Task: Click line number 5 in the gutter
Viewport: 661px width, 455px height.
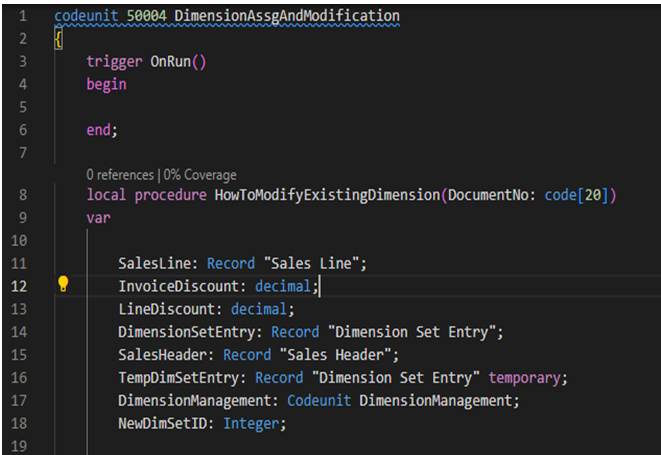Action: pos(23,107)
